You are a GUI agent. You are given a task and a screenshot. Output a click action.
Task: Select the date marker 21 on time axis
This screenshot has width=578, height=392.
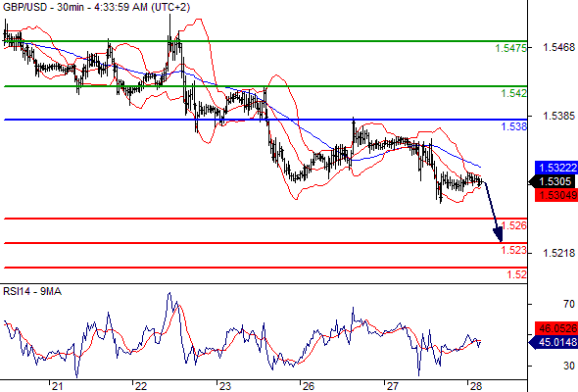click(x=57, y=386)
